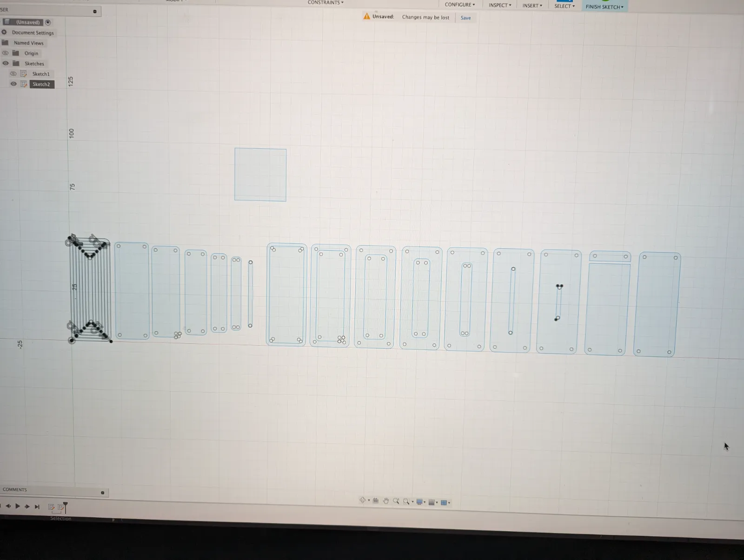Screen dimensions: 744x560
Task: Click the Origin folder icon
Action: 16,53
